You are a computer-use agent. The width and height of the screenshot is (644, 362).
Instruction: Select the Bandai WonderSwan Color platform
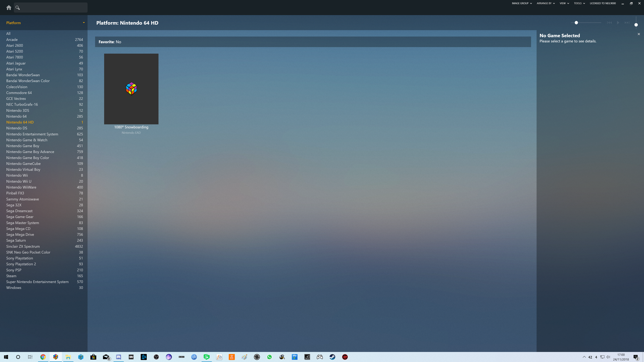pyautogui.click(x=44, y=81)
